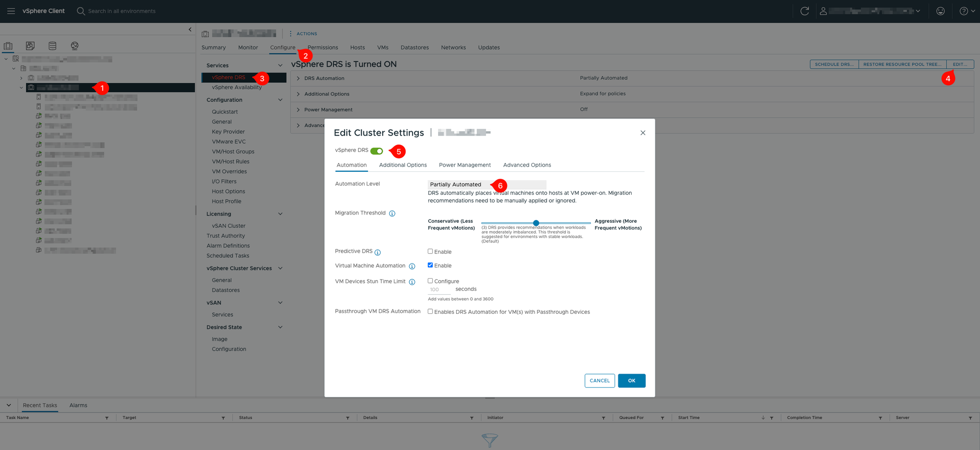Check Passthrough VM DRS Automation checkbox
The width and height of the screenshot is (980, 450).
click(430, 311)
